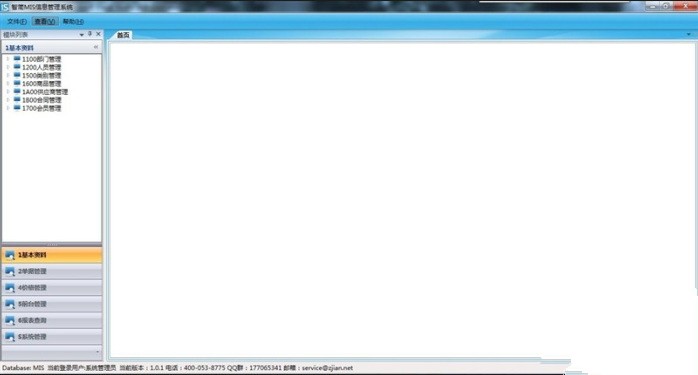Click the icon beside 1A00供应商管理 tree node
The height and width of the screenshot is (375, 698).
tap(17, 91)
